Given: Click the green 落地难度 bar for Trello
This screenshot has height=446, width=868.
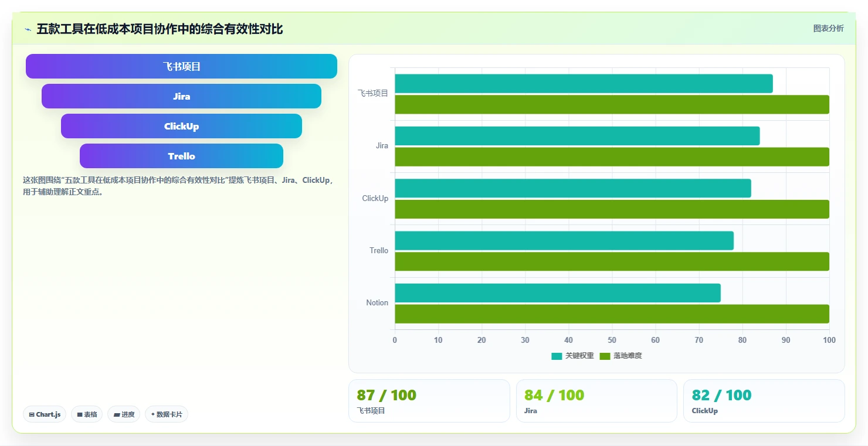Looking at the screenshot, I should pos(612,261).
